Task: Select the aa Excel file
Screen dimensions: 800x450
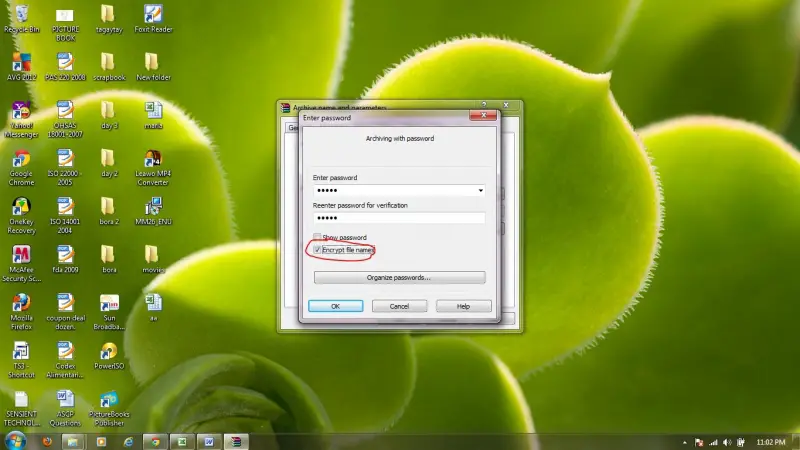Action: [x=153, y=307]
